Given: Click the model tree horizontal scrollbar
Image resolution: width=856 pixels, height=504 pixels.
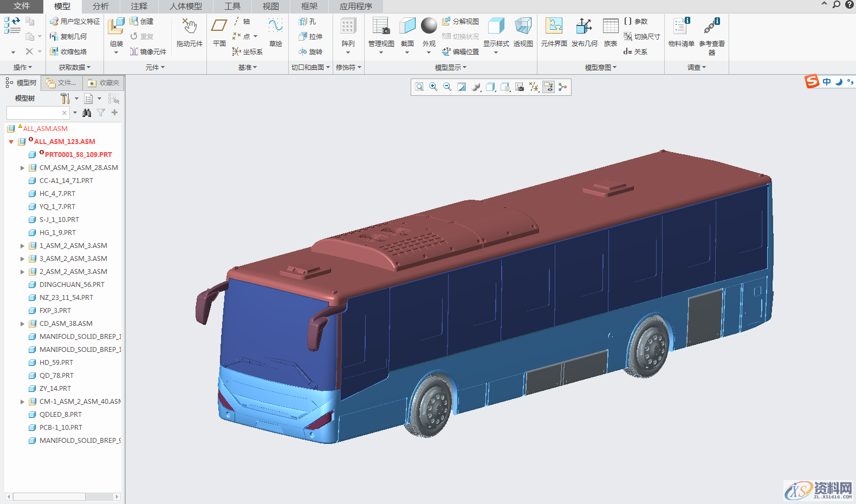Looking at the screenshot, I should tap(49, 496).
